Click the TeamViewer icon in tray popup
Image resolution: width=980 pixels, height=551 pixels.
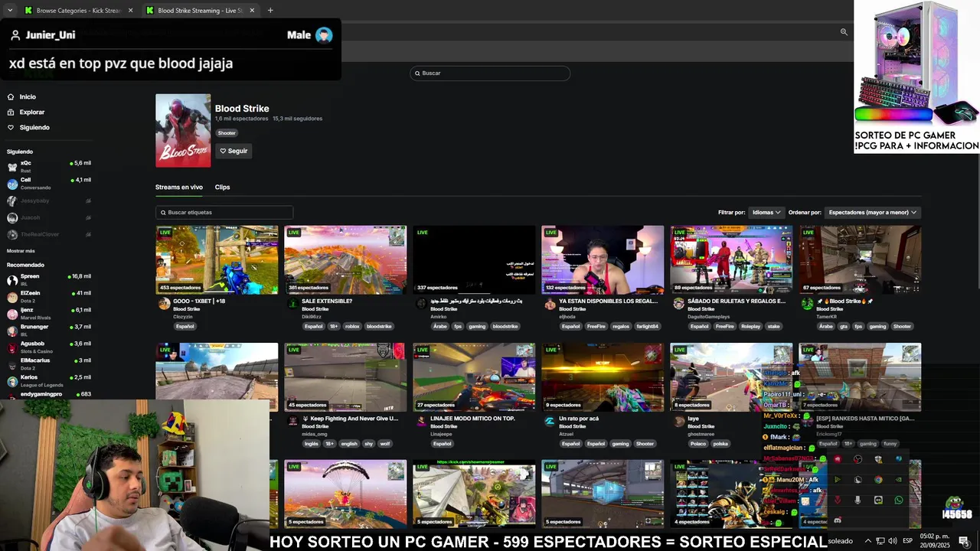tap(878, 500)
